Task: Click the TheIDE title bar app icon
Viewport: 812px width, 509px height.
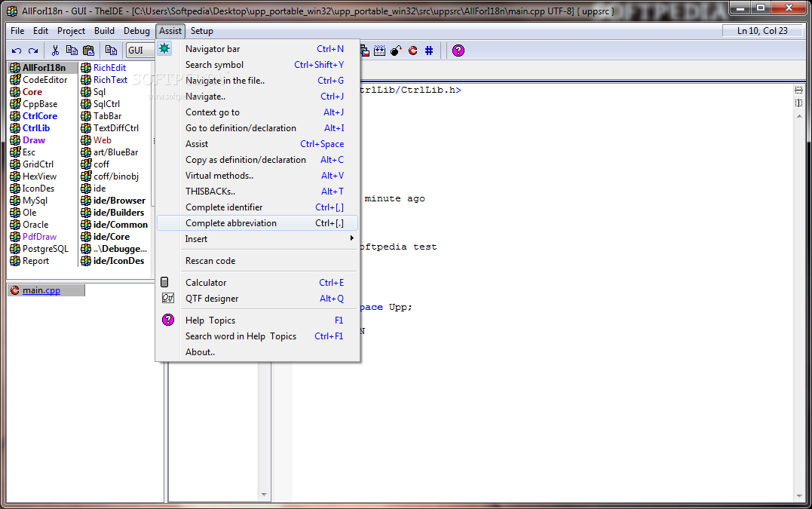Action: tap(11, 11)
